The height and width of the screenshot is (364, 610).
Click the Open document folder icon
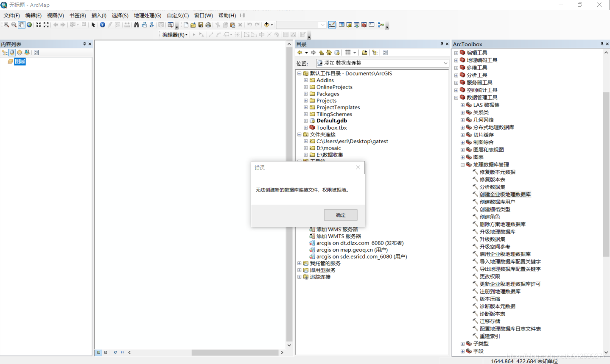click(193, 25)
